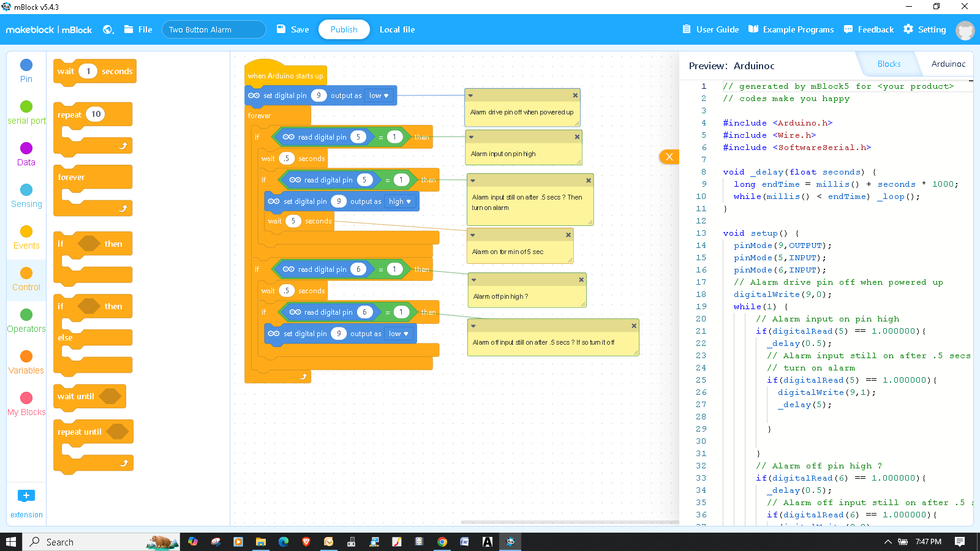Show hidden system tray icons
This screenshot has height=551, width=980.
pyautogui.click(x=888, y=542)
